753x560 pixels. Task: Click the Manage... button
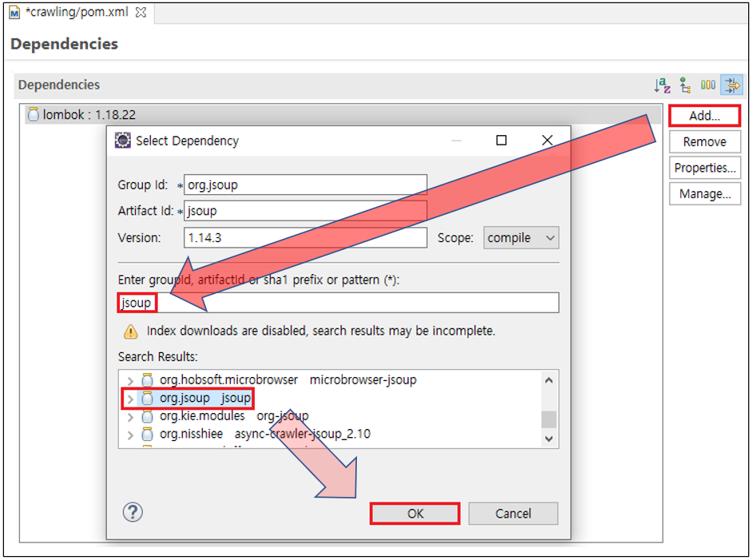click(x=704, y=193)
